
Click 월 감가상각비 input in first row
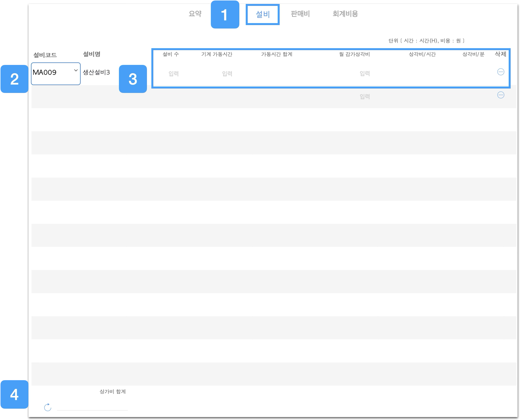tap(365, 74)
